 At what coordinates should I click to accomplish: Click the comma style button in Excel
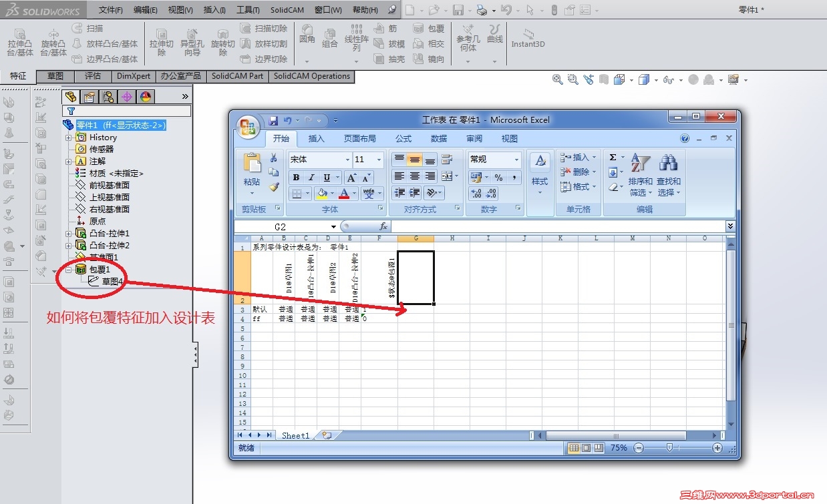point(514,178)
